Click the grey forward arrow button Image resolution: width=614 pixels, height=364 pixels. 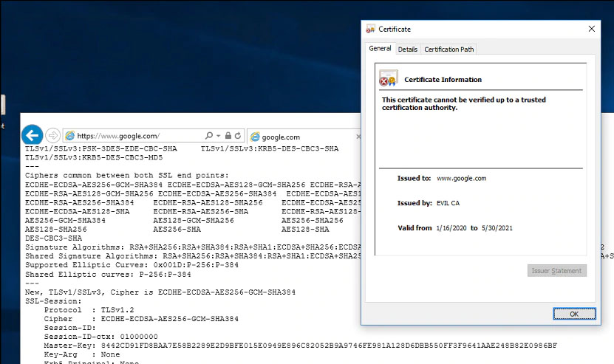coord(52,135)
